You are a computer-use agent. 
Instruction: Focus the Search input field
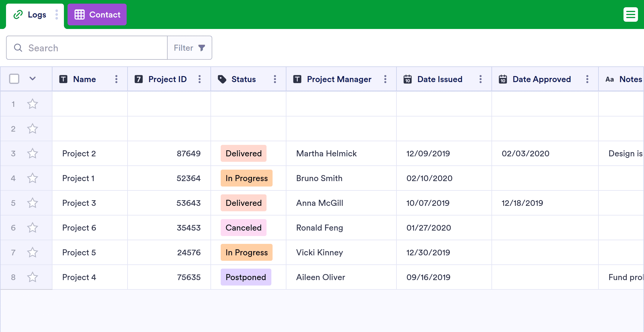click(x=87, y=48)
